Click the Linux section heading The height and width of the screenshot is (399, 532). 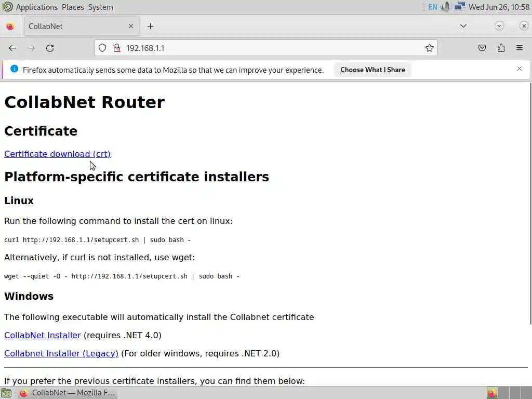[x=19, y=201]
